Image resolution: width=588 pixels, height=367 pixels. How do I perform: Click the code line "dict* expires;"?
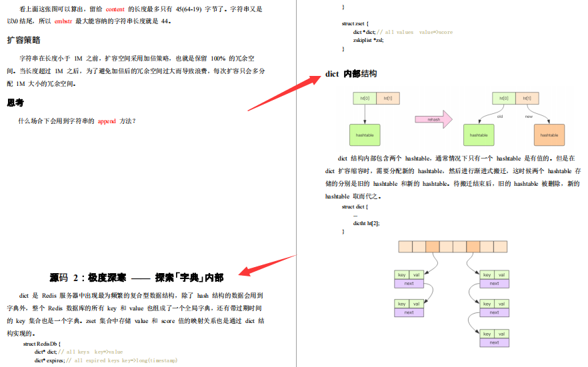(49, 360)
